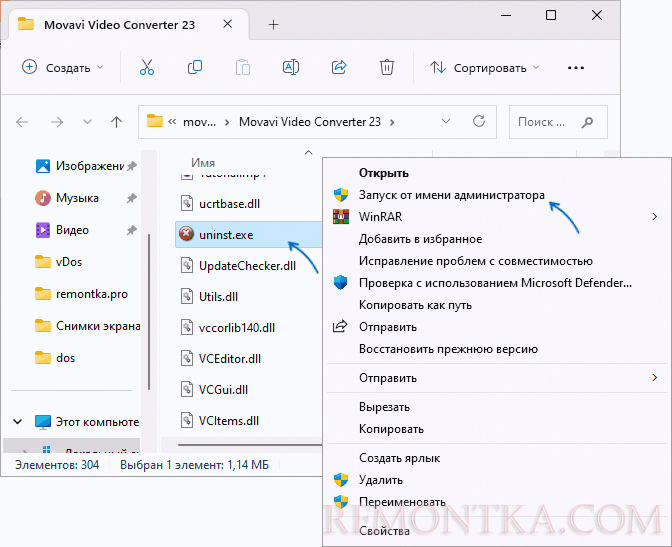Click the Cut scissors icon in toolbar
Image resolution: width=672 pixels, height=547 pixels.
(x=147, y=67)
